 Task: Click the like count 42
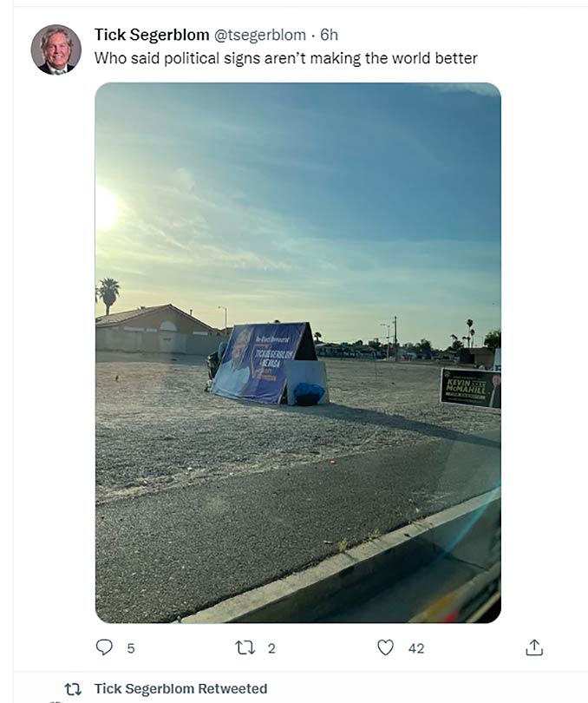pyautogui.click(x=416, y=648)
